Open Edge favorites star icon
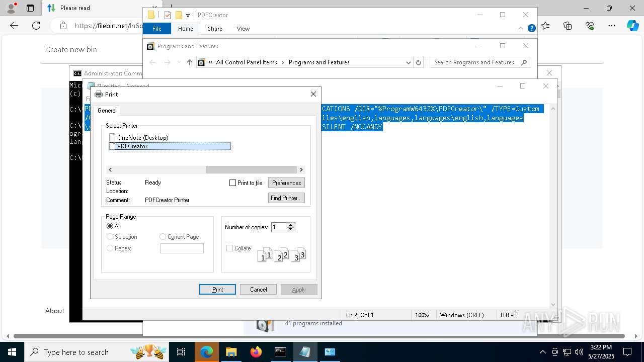The image size is (644, 362). [545, 26]
